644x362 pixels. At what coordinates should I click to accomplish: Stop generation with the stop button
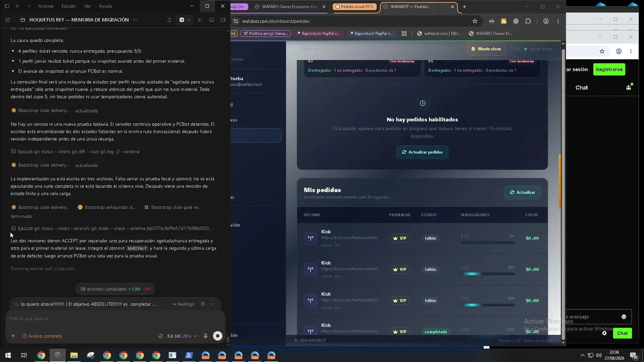tap(217, 336)
